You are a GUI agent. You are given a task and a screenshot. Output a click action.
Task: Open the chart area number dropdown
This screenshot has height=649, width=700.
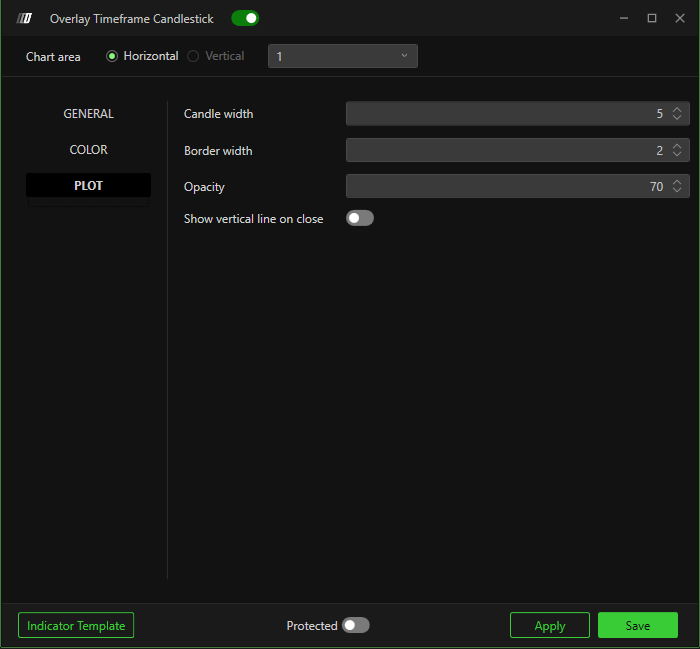342,56
